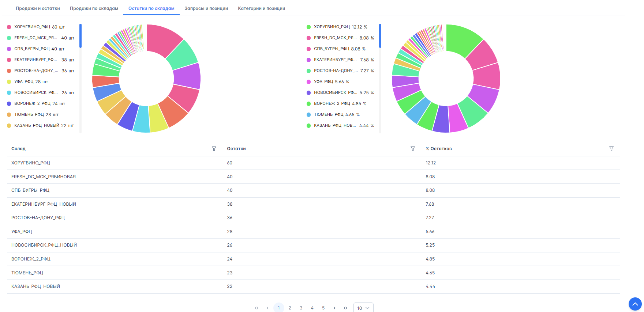
Task: Go to previous page arrow
Action: [267, 308]
